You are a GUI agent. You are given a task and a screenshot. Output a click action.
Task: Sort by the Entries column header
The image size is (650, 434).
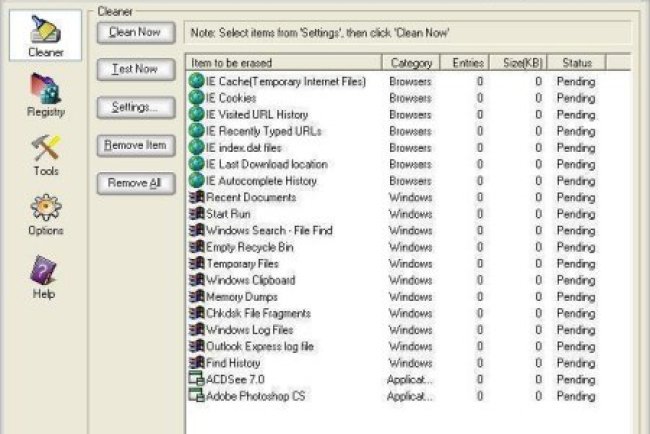pyautogui.click(x=465, y=63)
